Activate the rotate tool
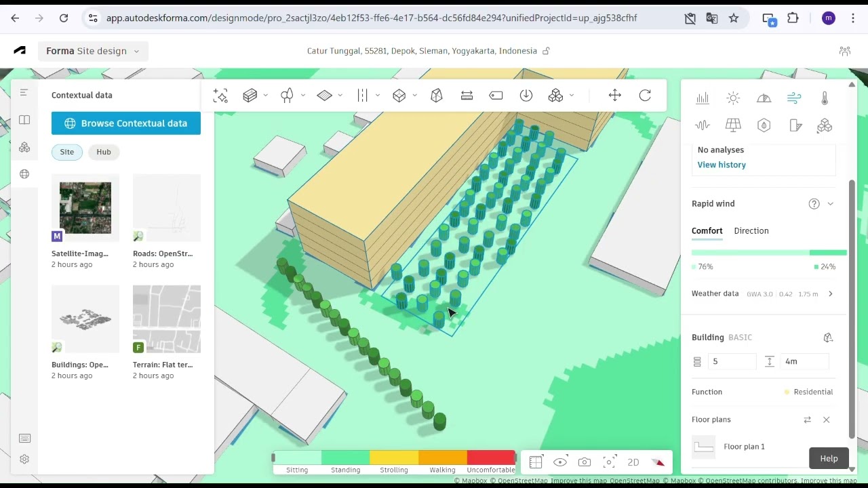 tap(645, 96)
